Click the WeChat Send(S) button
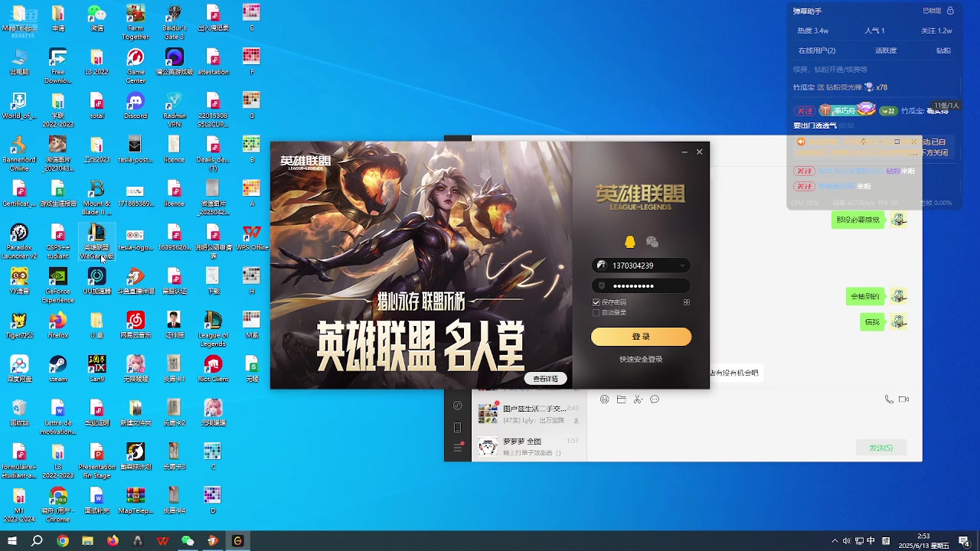The image size is (980, 551). coord(880,448)
